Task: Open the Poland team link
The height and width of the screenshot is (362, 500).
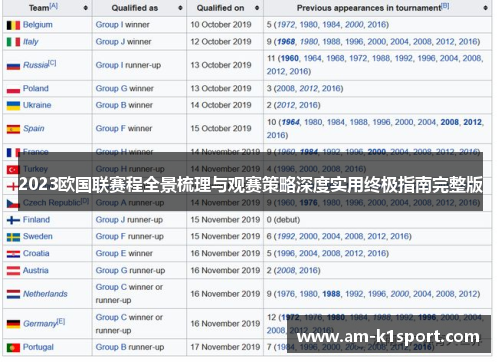Action: pos(36,88)
